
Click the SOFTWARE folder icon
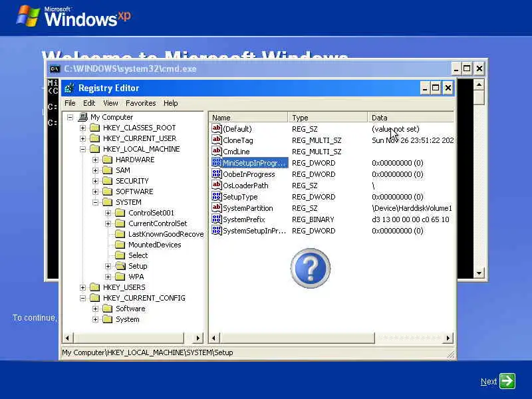[108, 192]
